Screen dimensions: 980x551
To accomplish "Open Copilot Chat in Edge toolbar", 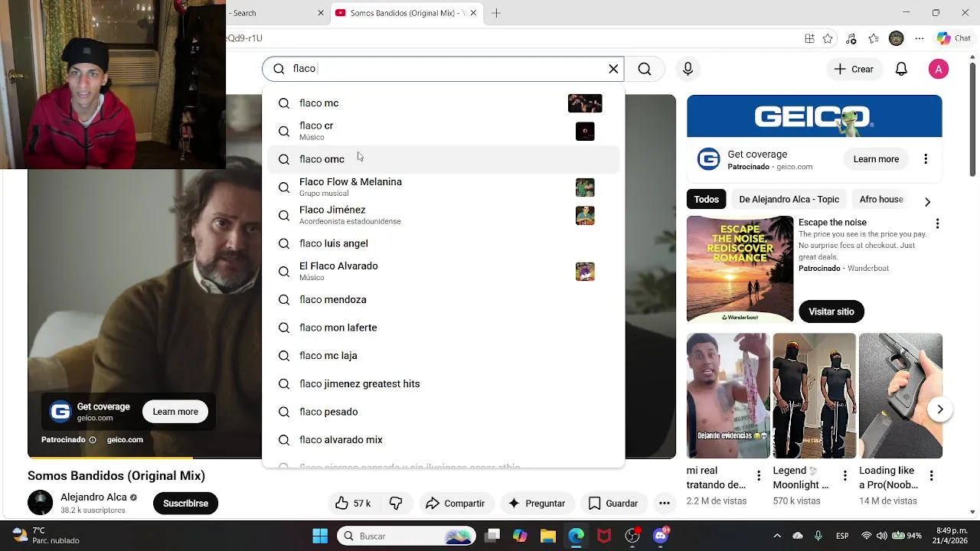I will (954, 38).
